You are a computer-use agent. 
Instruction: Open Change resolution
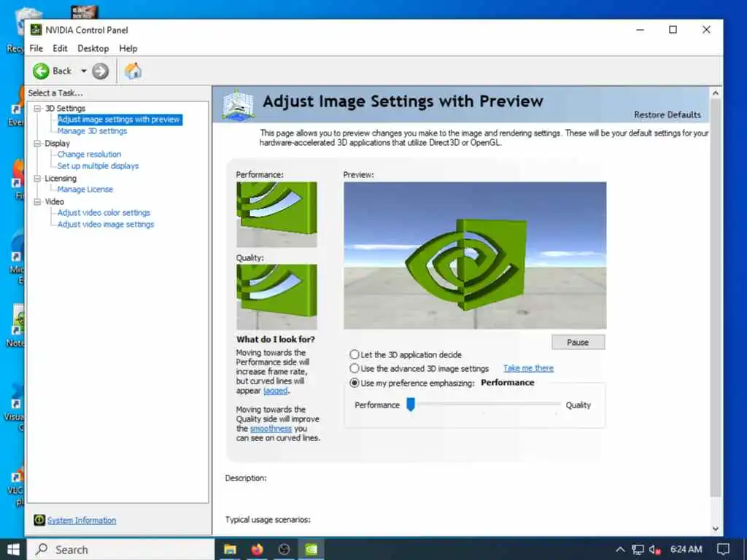[89, 155]
